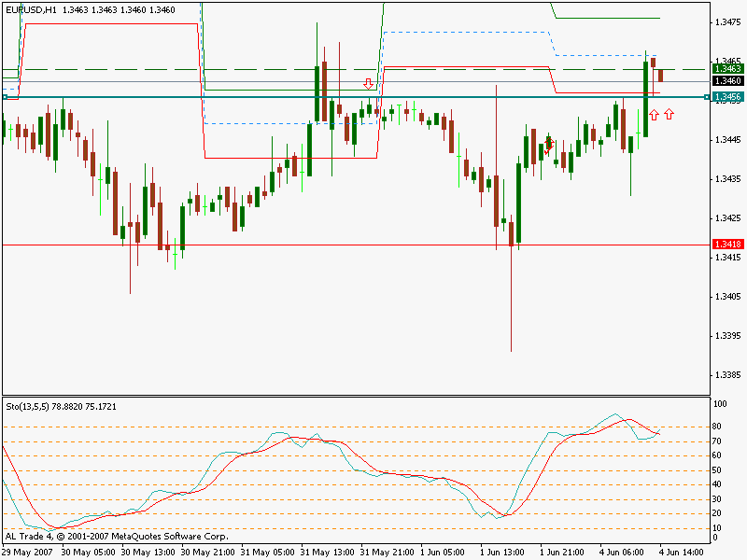Screen dimensions: 747x560
Task: Click the right arrow of the red up-arrow pair
Action: coord(669,114)
